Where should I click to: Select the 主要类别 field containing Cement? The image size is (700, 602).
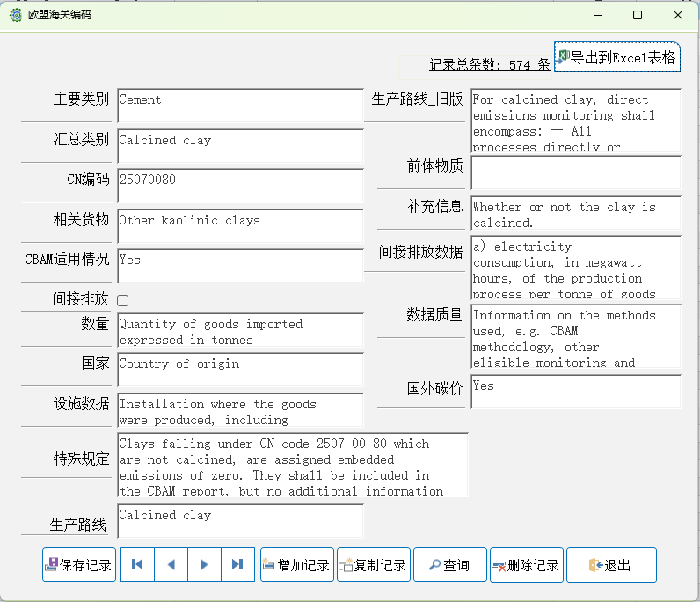click(x=240, y=106)
